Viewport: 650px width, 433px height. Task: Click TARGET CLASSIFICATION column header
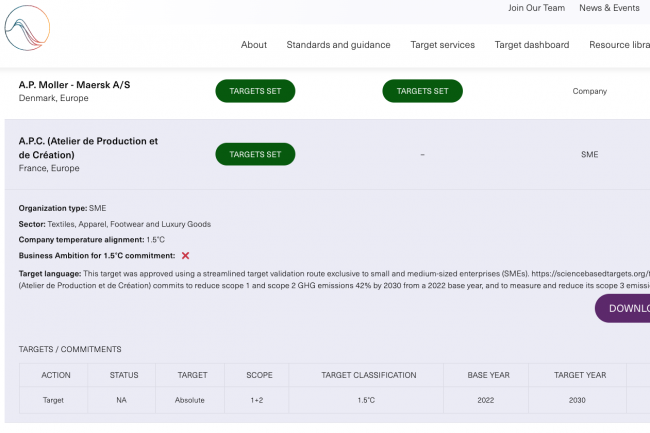369,375
